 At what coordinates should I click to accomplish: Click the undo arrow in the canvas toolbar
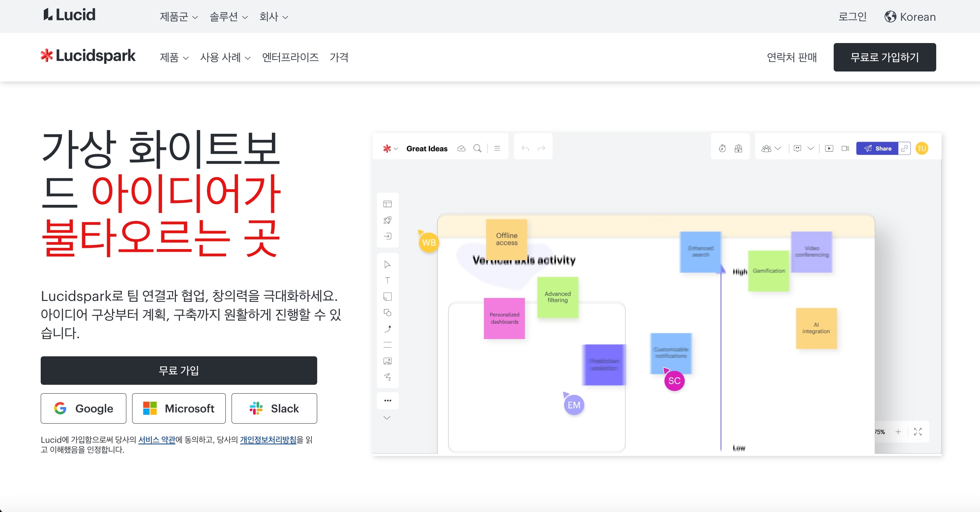click(525, 148)
